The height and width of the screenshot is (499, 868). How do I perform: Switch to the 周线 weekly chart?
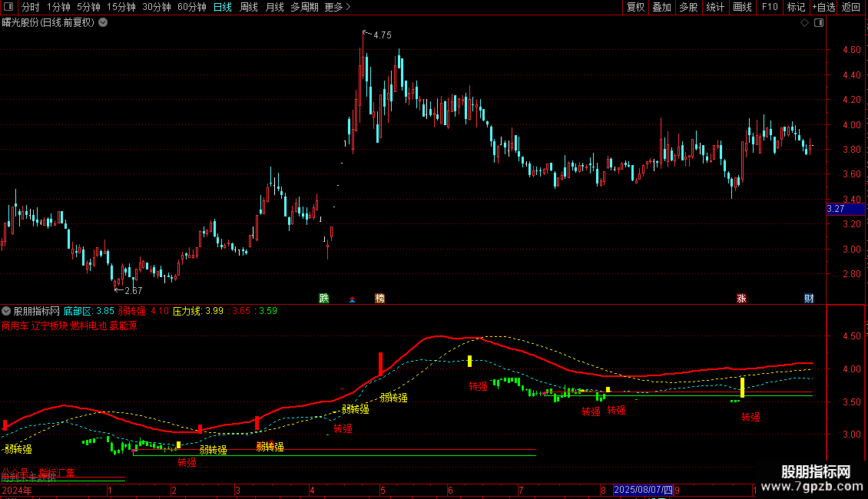point(249,7)
